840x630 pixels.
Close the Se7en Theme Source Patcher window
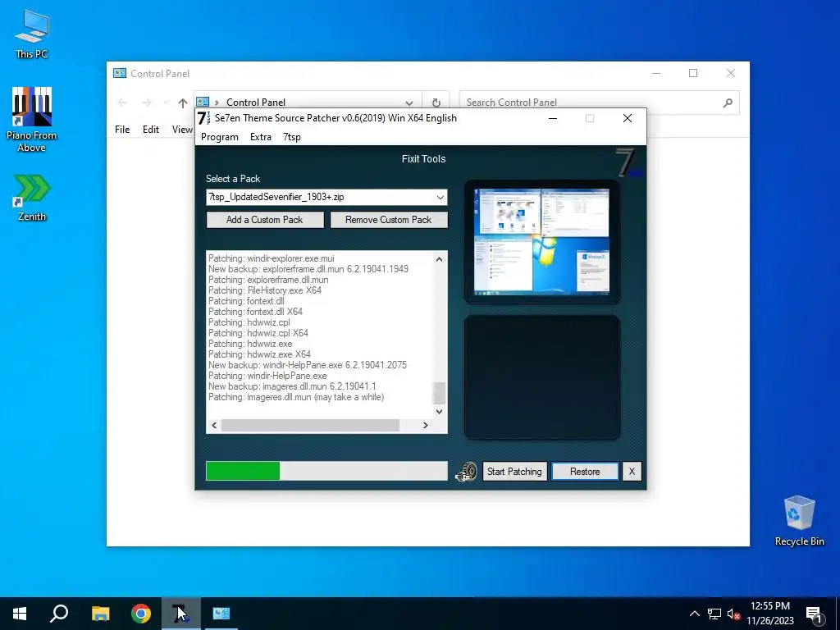coord(628,118)
